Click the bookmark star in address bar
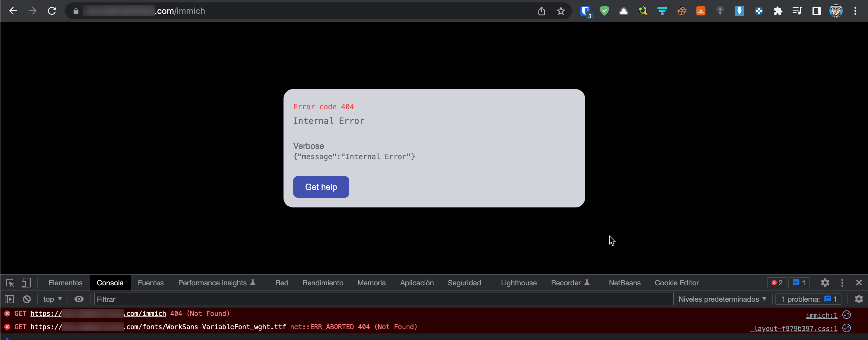The width and height of the screenshot is (868, 340). click(561, 11)
